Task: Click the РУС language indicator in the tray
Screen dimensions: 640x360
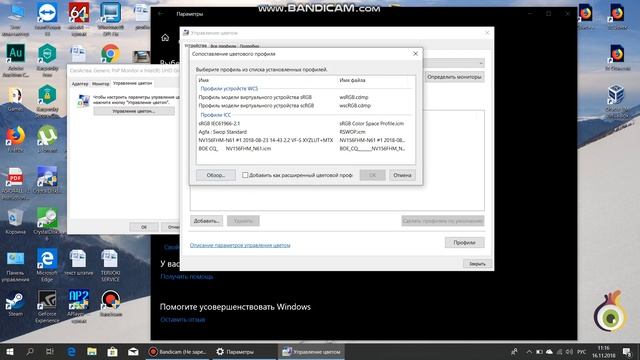Action: tap(581, 351)
